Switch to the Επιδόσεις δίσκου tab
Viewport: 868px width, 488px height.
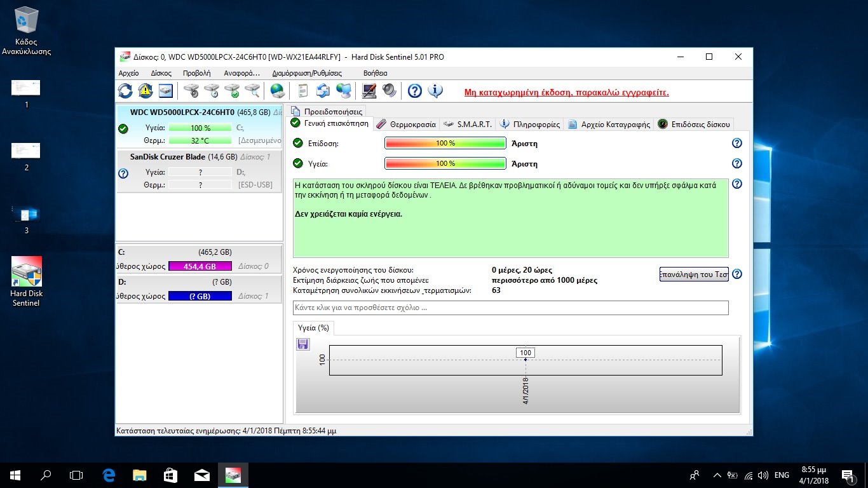coord(695,125)
